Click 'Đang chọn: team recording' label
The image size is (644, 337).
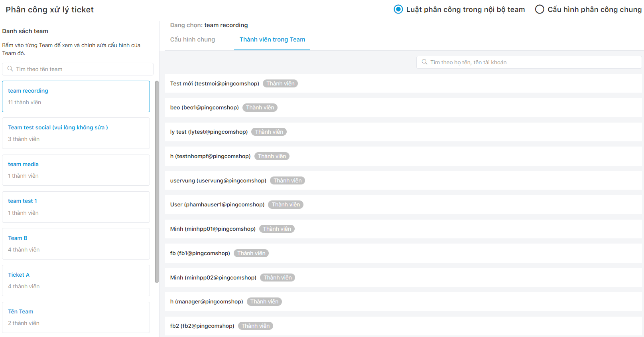point(209,25)
